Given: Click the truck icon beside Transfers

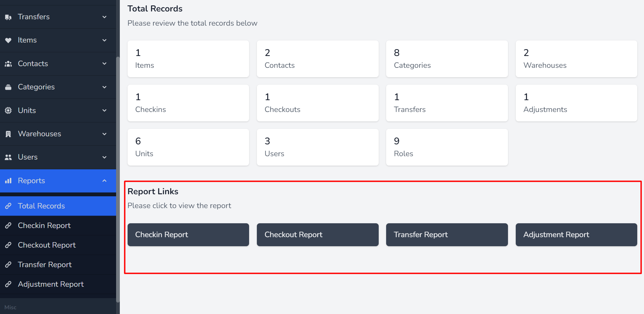Looking at the screenshot, I should tap(8, 17).
